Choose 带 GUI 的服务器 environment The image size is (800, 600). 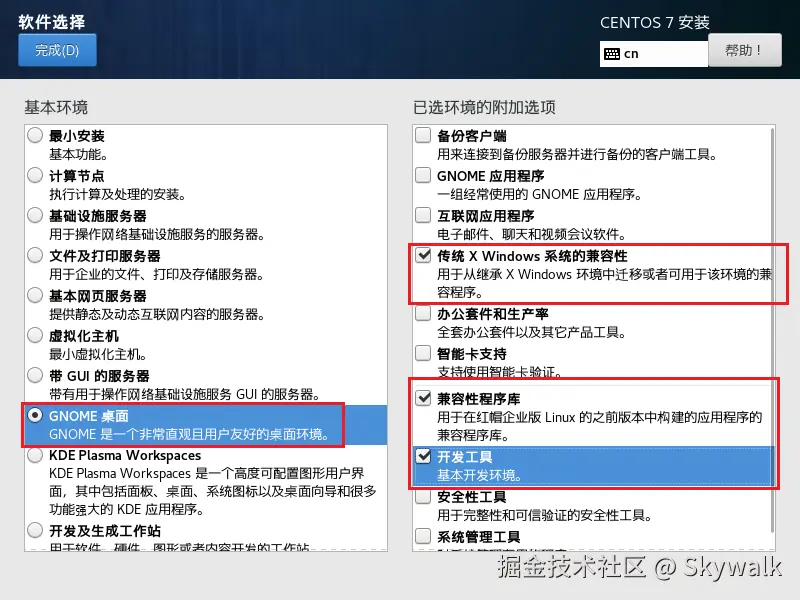click(35, 376)
